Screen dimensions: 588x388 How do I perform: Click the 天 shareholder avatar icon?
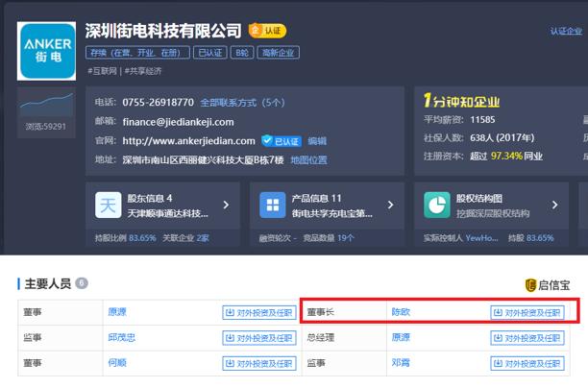108,206
